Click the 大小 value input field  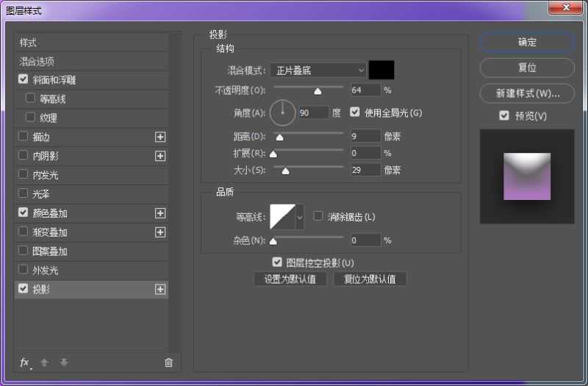[x=365, y=170]
